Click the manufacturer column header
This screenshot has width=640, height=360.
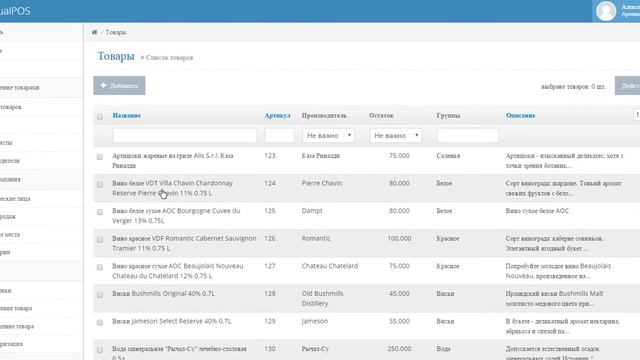pyautogui.click(x=324, y=116)
